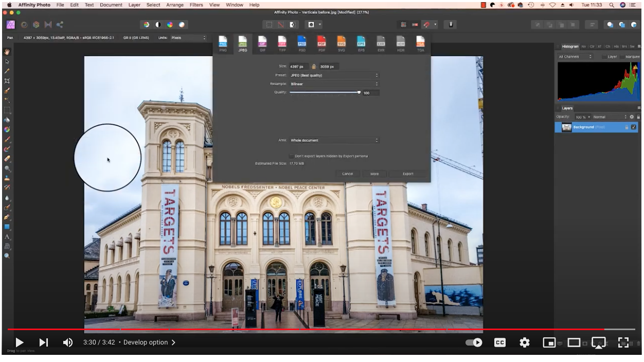Choose PSD export format
Image resolution: width=644 pixels, height=362 pixels.
[x=302, y=44]
